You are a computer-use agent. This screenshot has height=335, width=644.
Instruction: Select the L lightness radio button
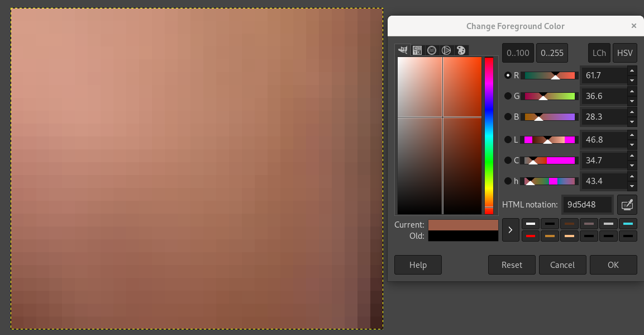[508, 140]
